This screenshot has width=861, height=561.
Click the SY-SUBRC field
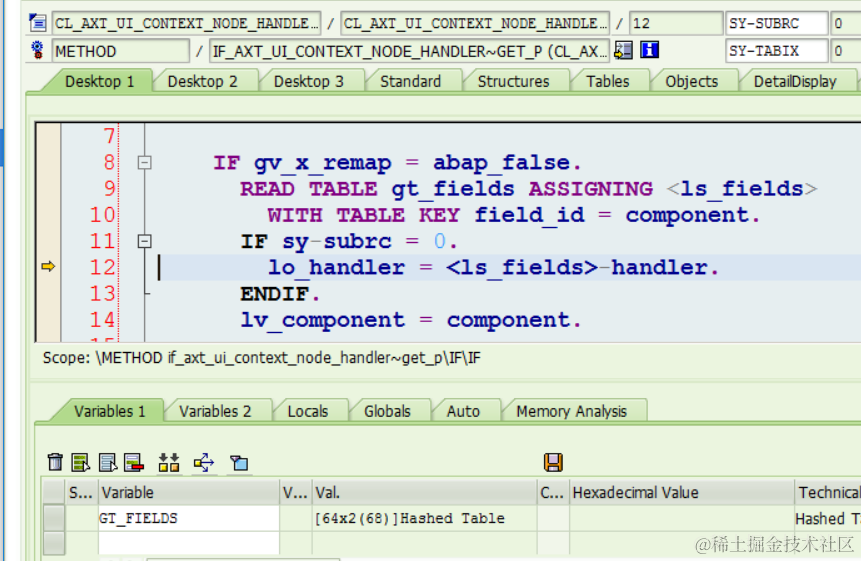[x=776, y=23]
